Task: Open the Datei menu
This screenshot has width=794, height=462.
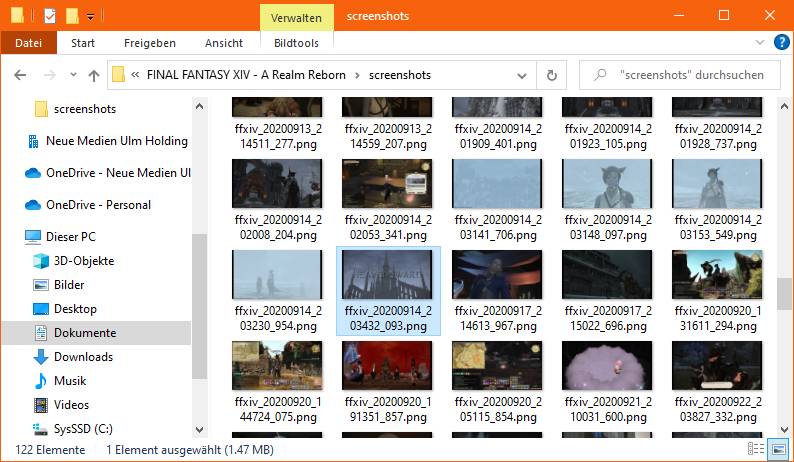Action: [x=29, y=43]
